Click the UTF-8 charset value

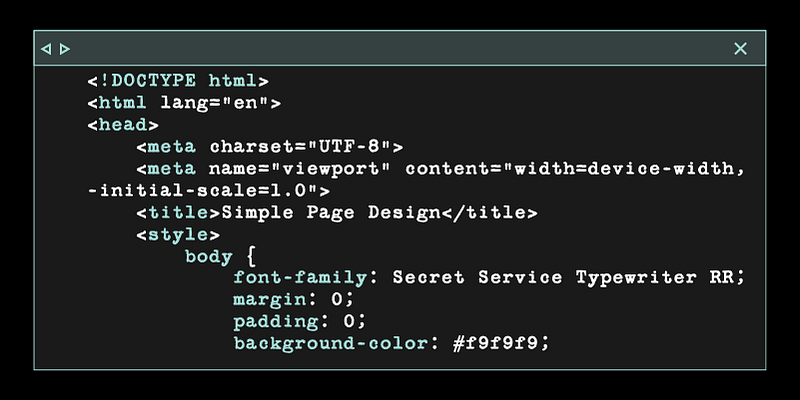coord(355,147)
